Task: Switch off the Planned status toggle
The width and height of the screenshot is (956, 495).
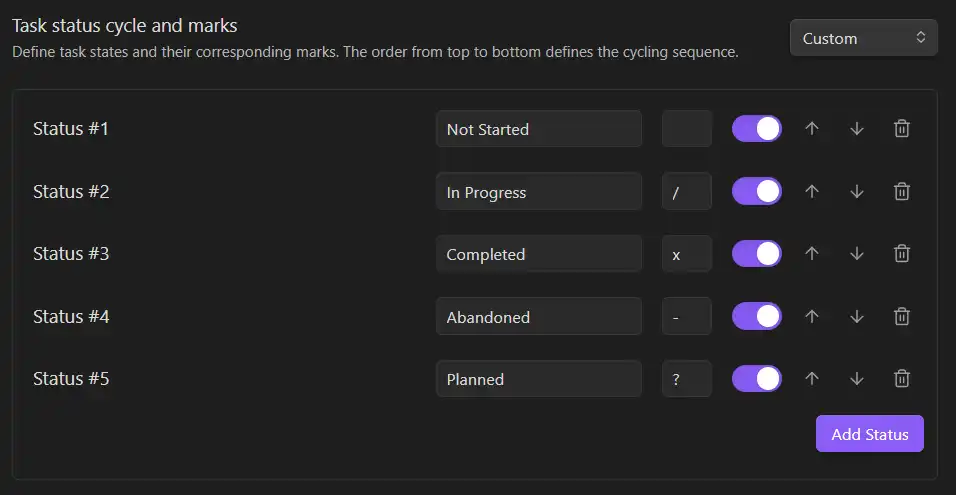Action: coord(757,379)
